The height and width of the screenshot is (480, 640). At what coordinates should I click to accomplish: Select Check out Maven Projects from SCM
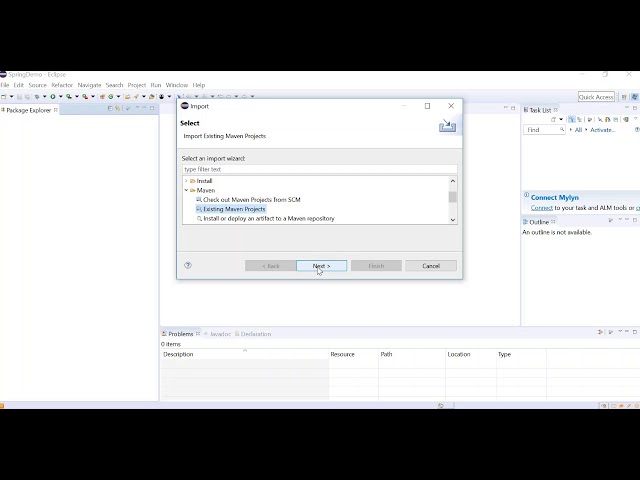(x=248, y=200)
